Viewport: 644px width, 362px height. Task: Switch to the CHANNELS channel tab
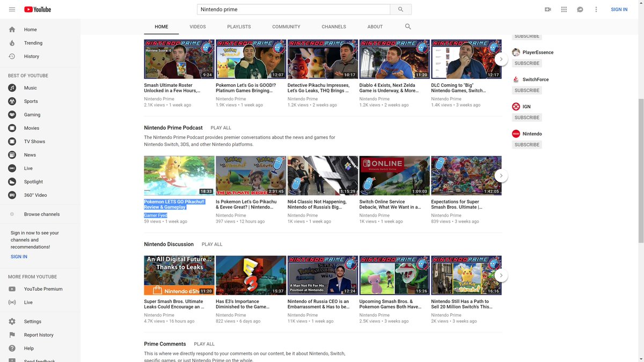pos(334,27)
